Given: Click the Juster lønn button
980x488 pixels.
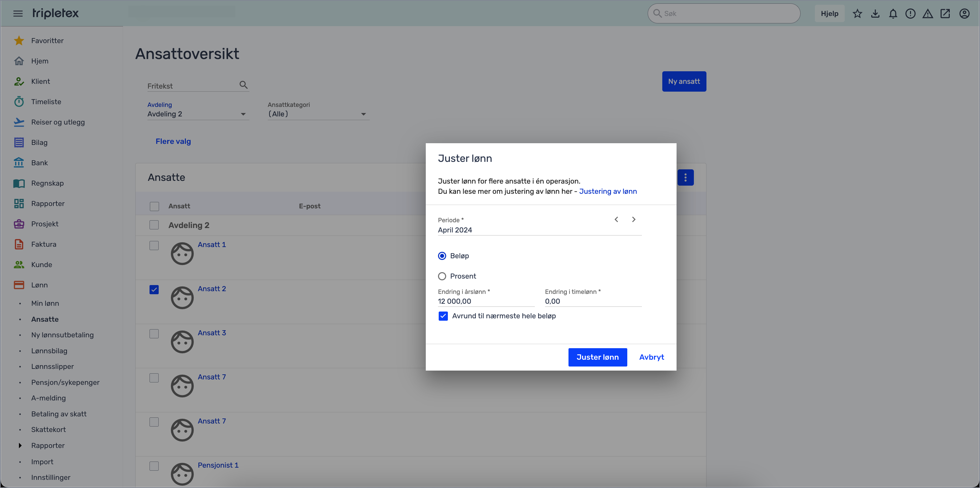Looking at the screenshot, I should click(597, 357).
